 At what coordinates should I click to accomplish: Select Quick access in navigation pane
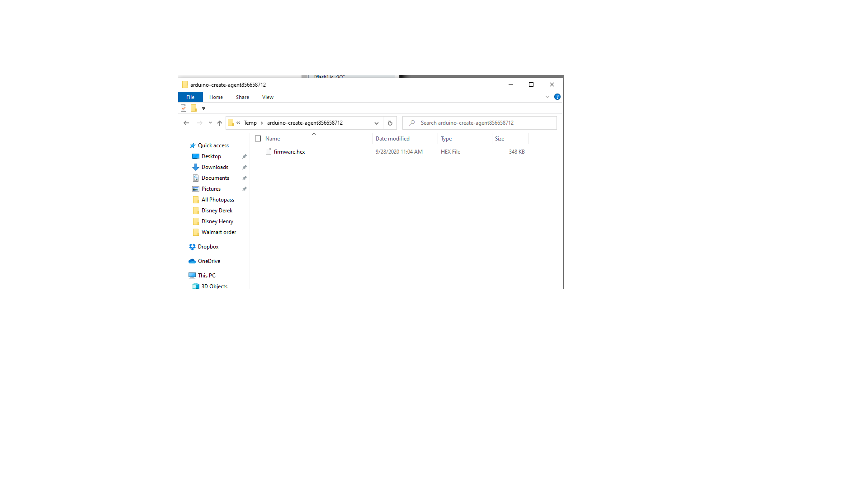pos(213,145)
